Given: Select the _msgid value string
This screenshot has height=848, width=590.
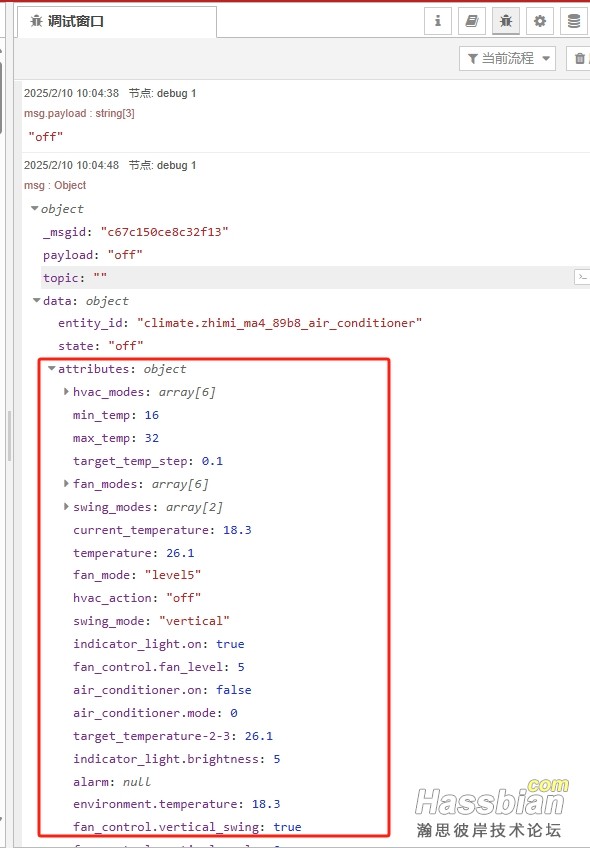Looking at the screenshot, I should tap(164, 232).
